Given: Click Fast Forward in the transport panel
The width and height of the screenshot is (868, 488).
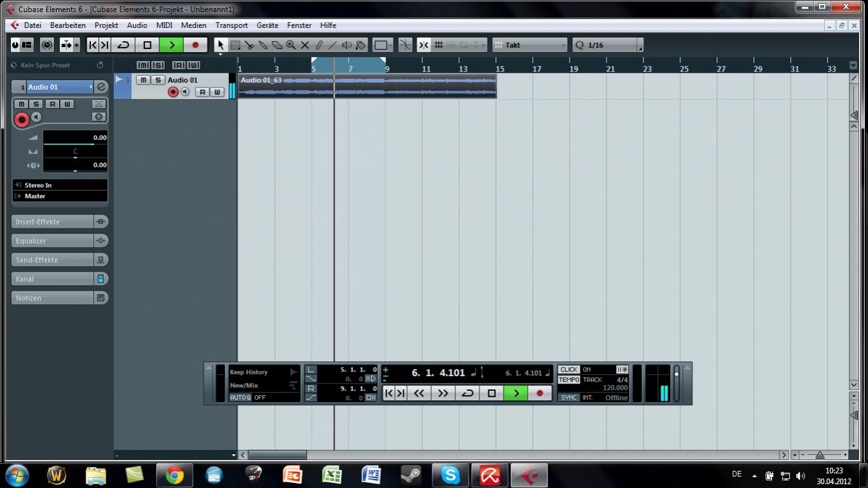Looking at the screenshot, I should 443,393.
